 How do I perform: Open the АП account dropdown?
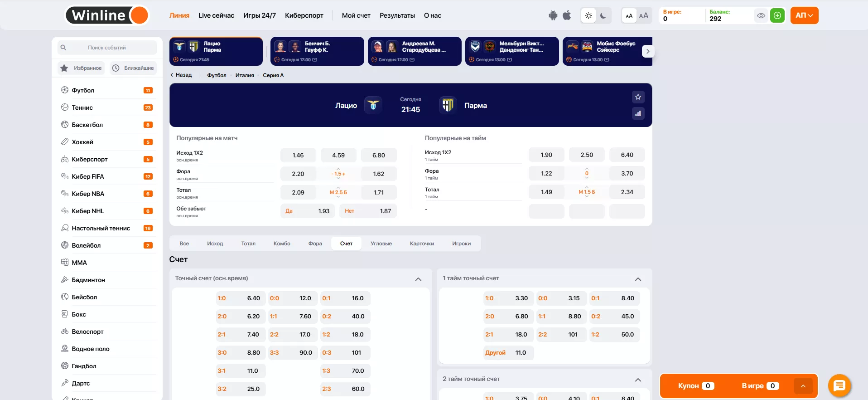coord(804,15)
